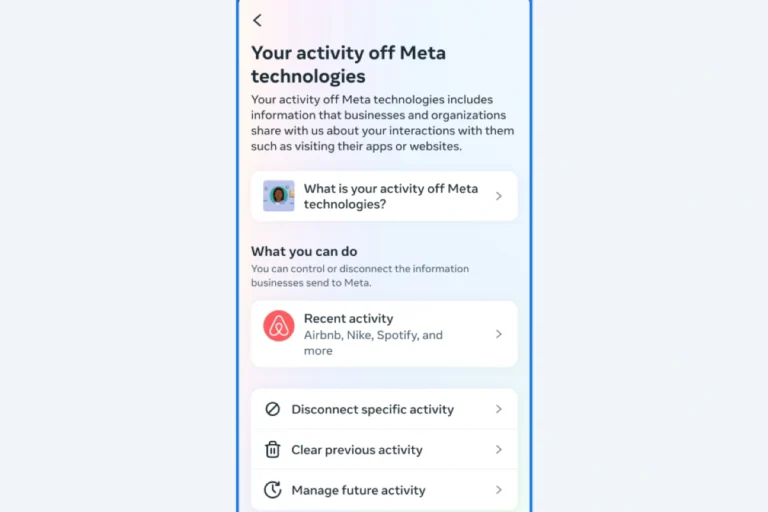Click chevron next to Disconnect specific activity
Screen dimensions: 768x512
pos(499,409)
